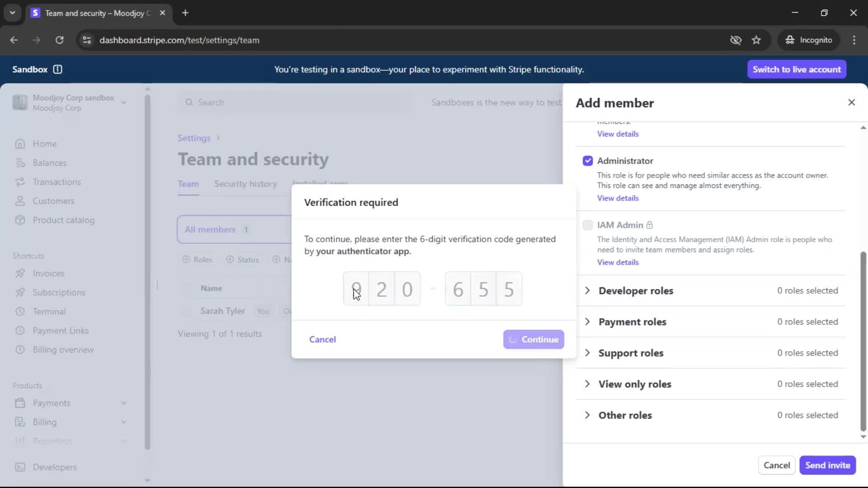Check the IAM Admin role checkbox
Image resolution: width=868 pixels, height=488 pixels.
tap(587, 225)
